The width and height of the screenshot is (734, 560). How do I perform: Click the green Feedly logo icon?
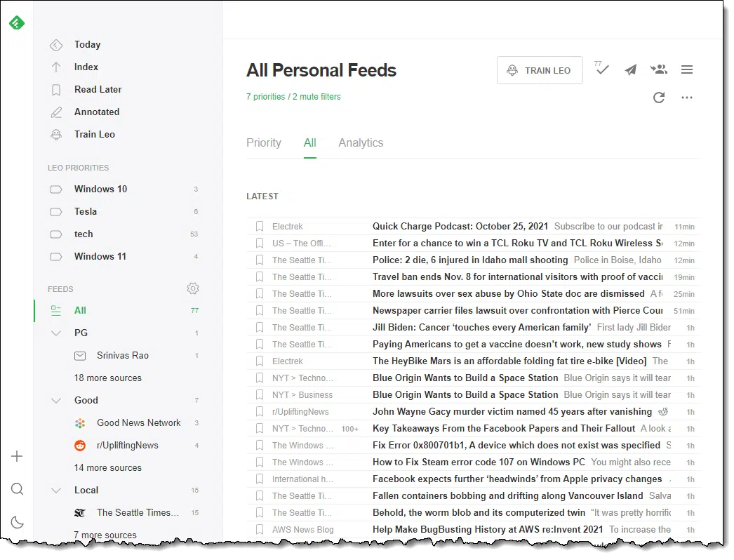point(17,22)
